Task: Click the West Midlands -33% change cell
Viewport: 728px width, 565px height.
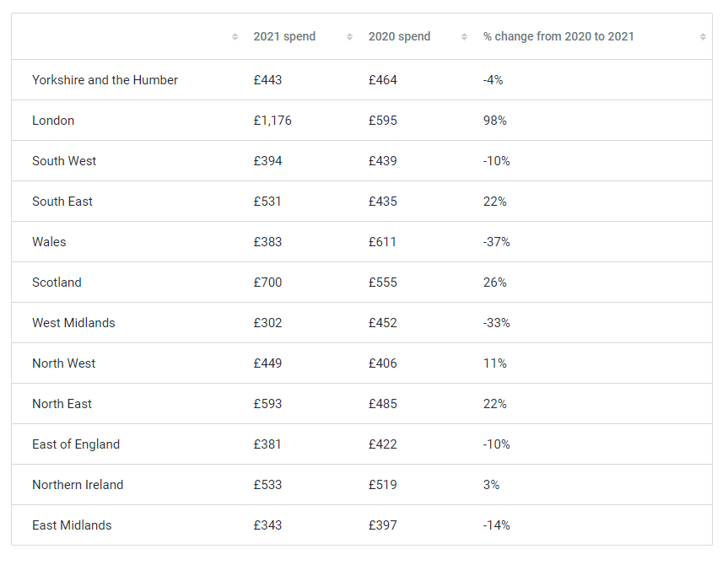Action: tap(496, 323)
